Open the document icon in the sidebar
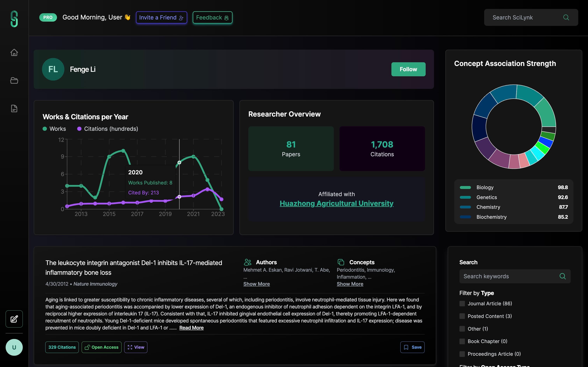The height and width of the screenshot is (367, 588). tap(14, 109)
